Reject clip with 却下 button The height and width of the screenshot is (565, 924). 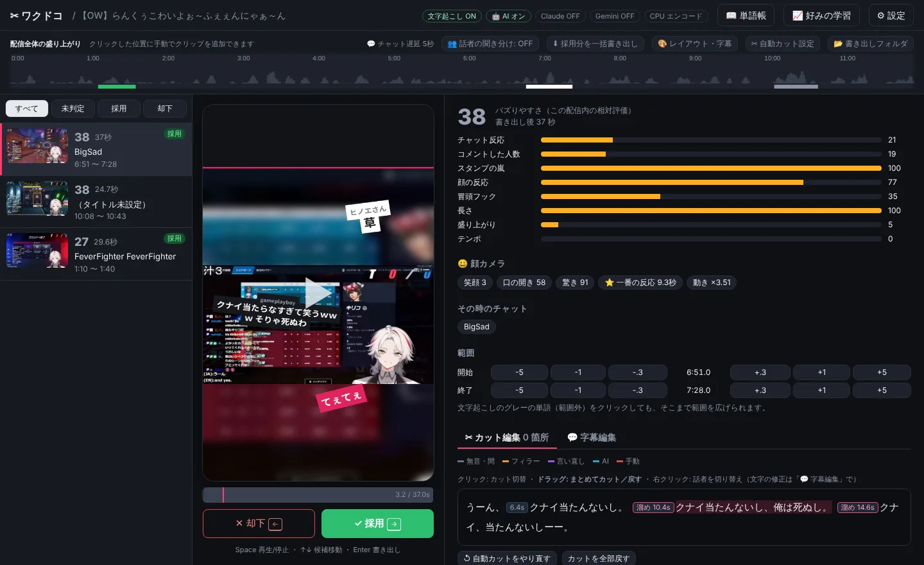pos(259,523)
